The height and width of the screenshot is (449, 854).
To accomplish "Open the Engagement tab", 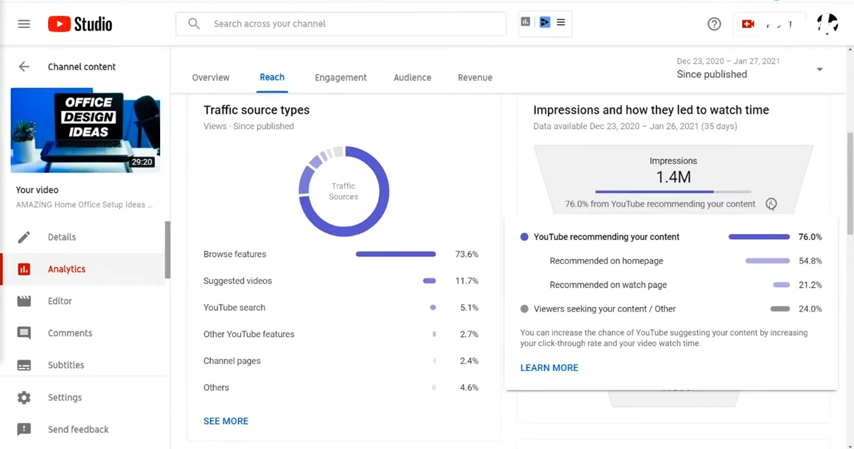I will (340, 77).
